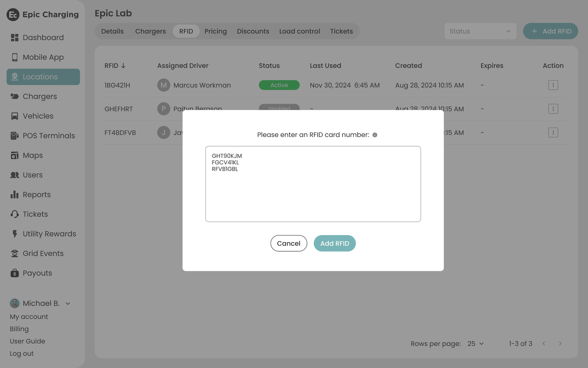Open the POS Terminals icon
This screenshot has height=368, width=588.
coord(14,136)
